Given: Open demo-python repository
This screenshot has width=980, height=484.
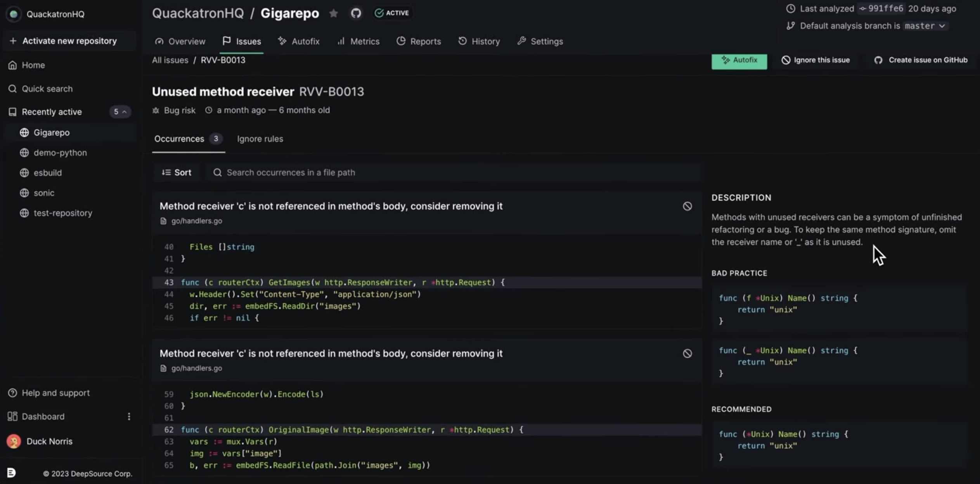Looking at the screenshot, I should point(60,153).
